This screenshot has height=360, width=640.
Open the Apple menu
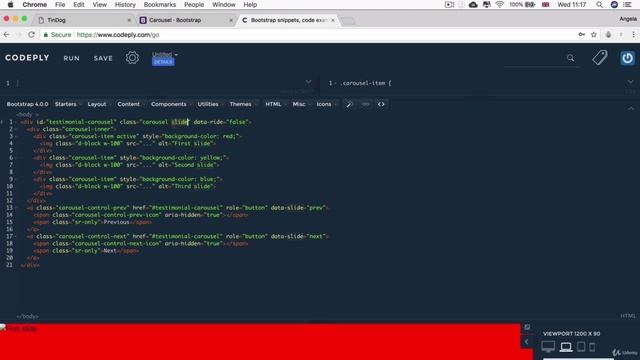pos(11,4)
